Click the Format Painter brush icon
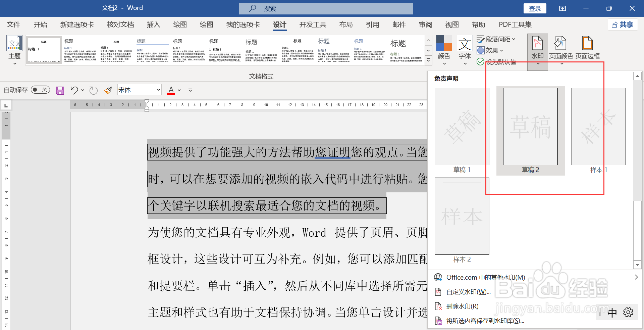Viewport: 644px width, 330px height. (108, 90)
